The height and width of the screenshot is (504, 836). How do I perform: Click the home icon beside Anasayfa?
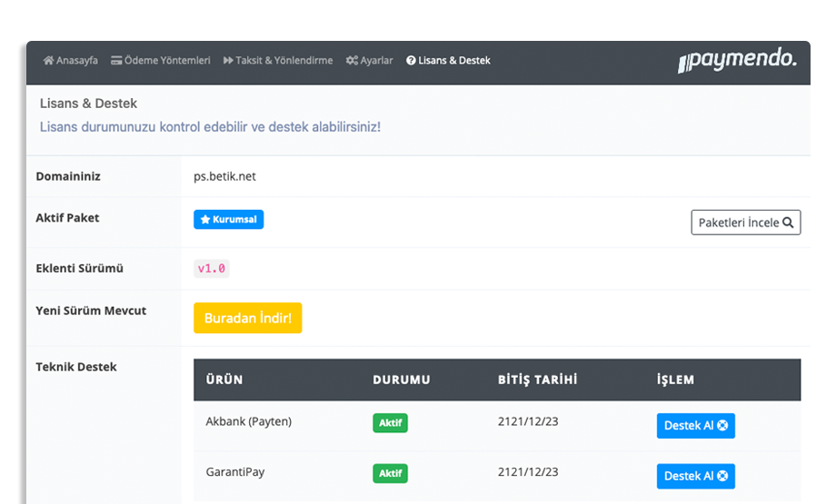[x=48, y=60]
